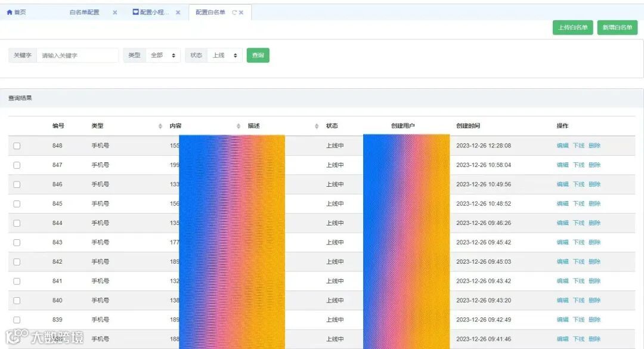Delete row 846 via 删除 link

click(595, 184)
